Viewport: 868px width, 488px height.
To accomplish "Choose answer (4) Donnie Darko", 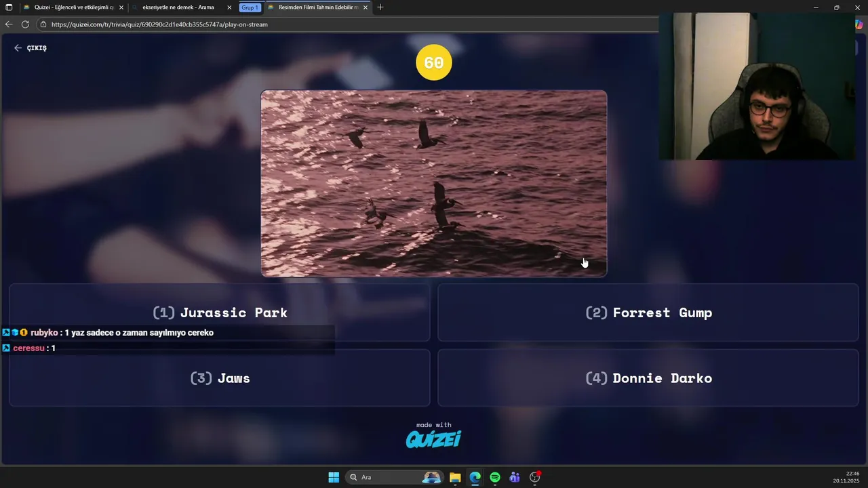I will click(x=648, y=378).
